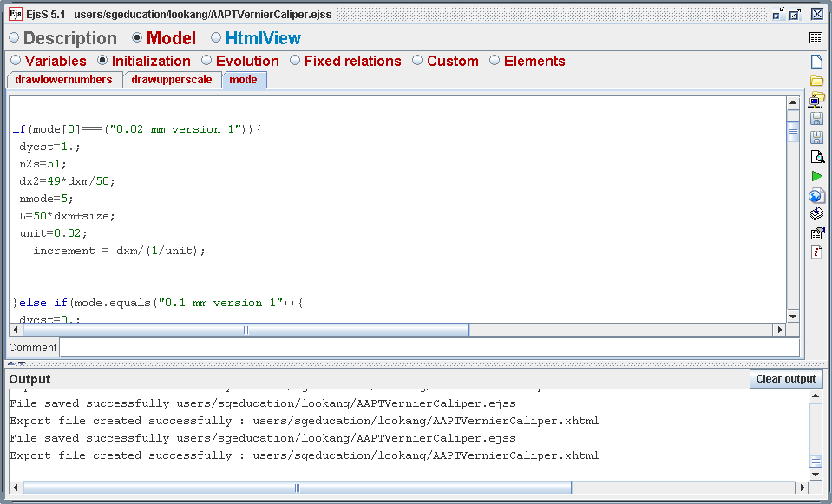
Task: Open the red info help icon
Action: tap(816, 252)
